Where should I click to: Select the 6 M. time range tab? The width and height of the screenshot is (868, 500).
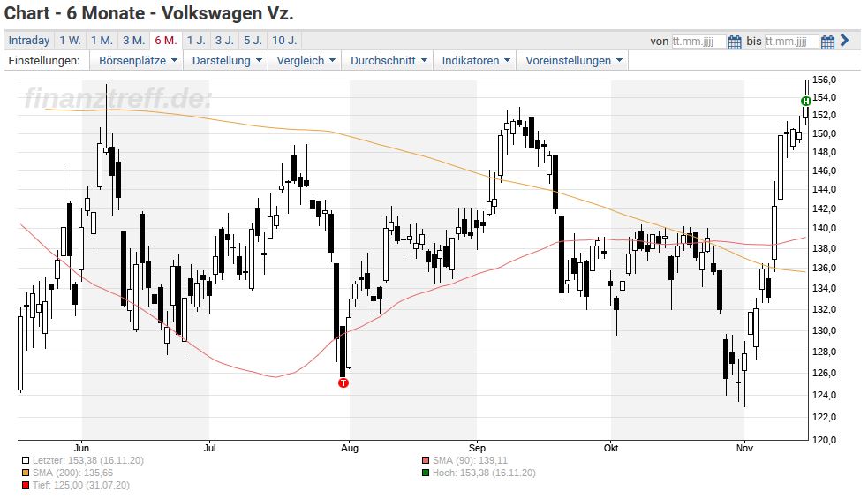pos(165,41)
